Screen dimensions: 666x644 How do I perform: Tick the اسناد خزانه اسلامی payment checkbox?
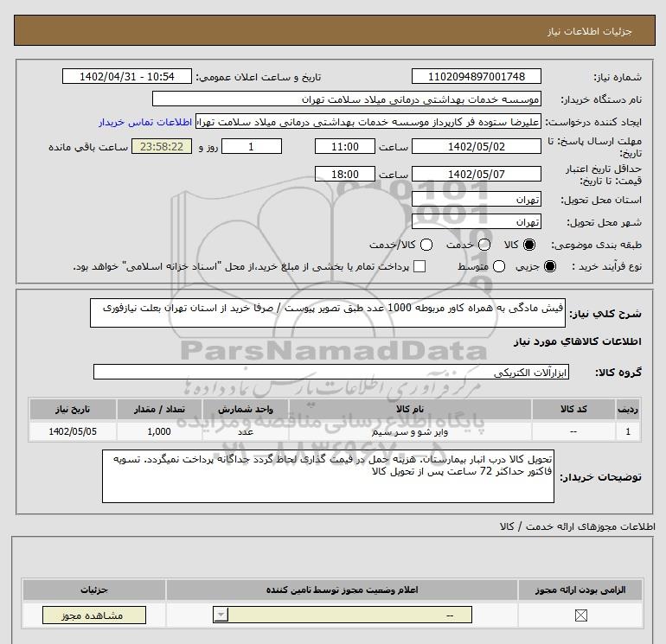(419, 266)
